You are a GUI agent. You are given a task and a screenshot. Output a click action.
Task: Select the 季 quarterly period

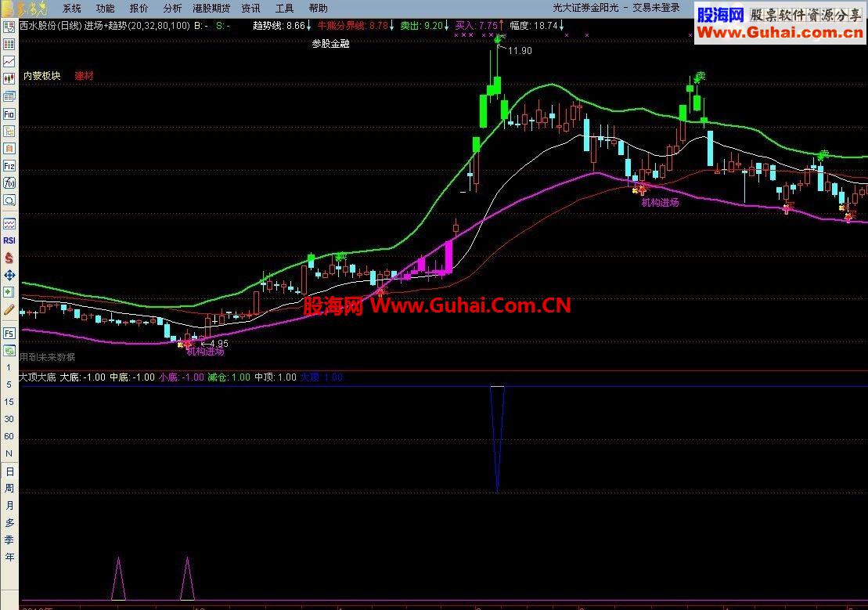coord(9,540)
